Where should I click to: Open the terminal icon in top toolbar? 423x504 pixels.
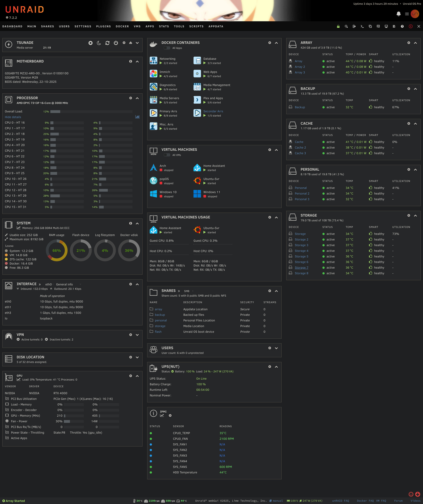(x=362, y=26)
